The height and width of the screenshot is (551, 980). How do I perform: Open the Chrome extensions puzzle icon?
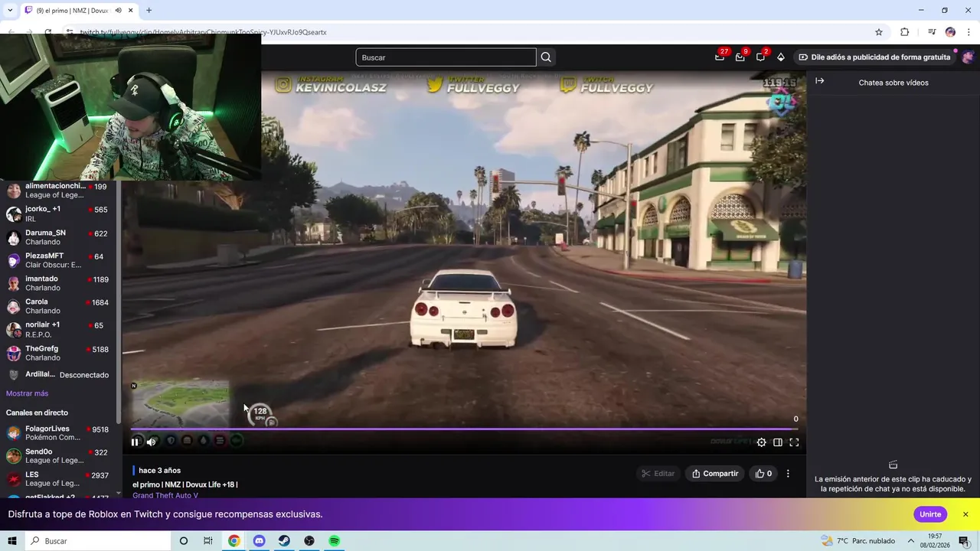(x=904, y=32)
